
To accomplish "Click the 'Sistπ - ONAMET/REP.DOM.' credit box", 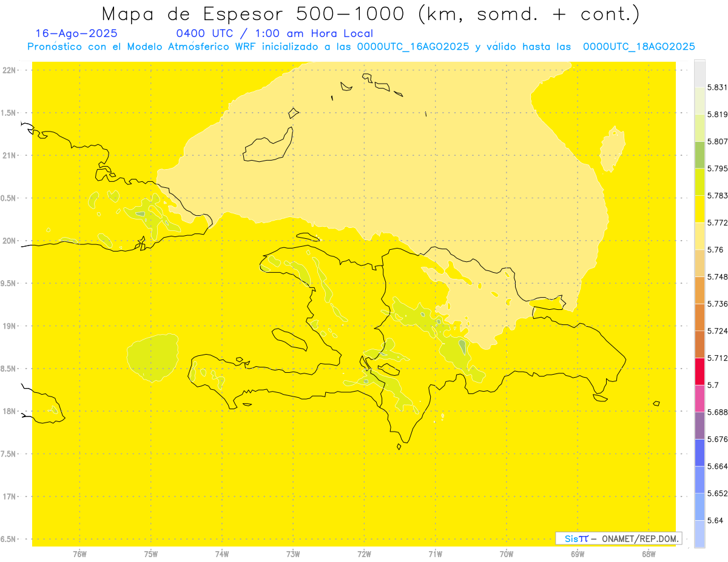I will click(x=619, y=538).
